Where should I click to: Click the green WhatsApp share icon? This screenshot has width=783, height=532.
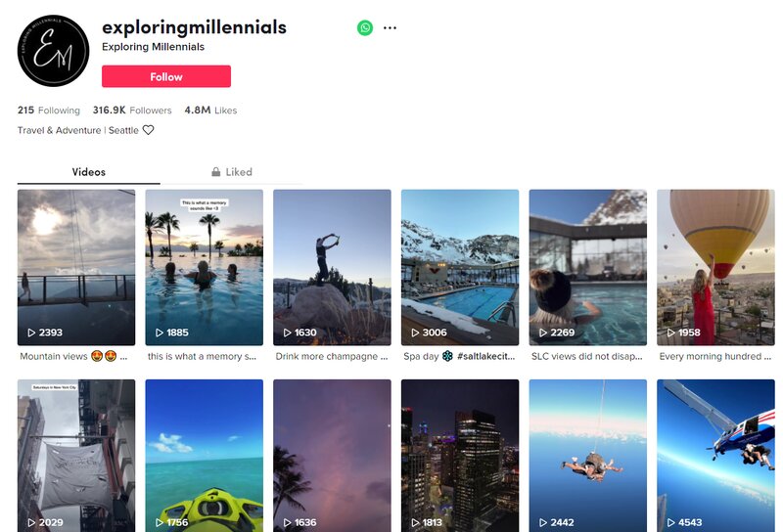click(365, 28)
